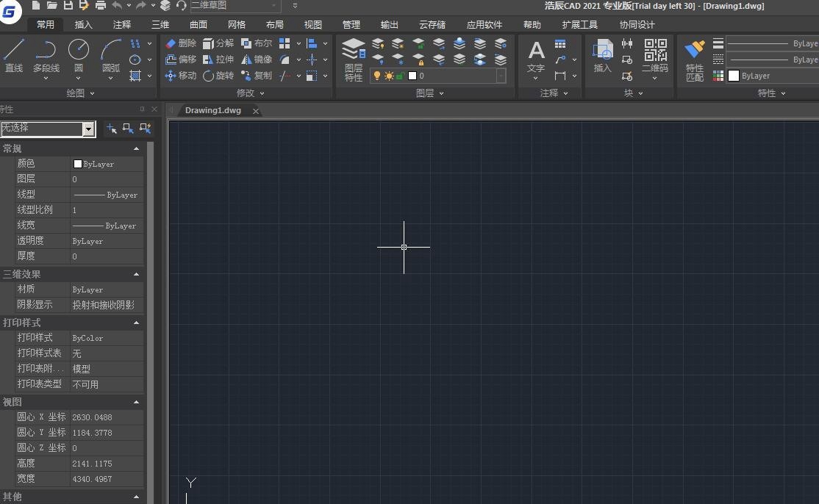Image resolution: width=819 pixels, height=504 pixels.
Task: Switch to the 三维 ribbon tab
Action: pos(160,24)
